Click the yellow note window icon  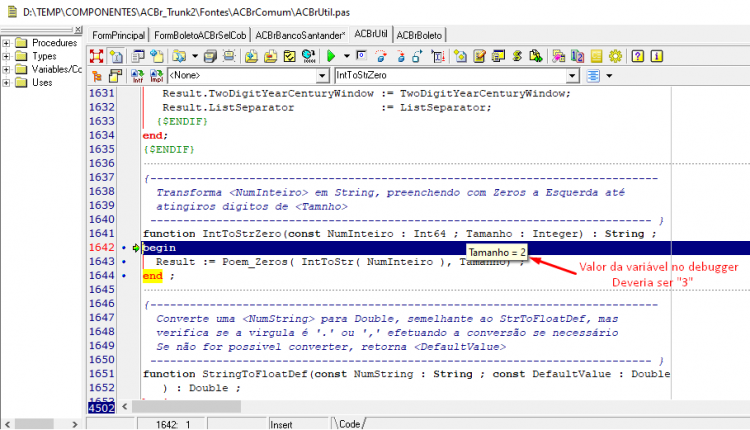[x=115, y=76]
